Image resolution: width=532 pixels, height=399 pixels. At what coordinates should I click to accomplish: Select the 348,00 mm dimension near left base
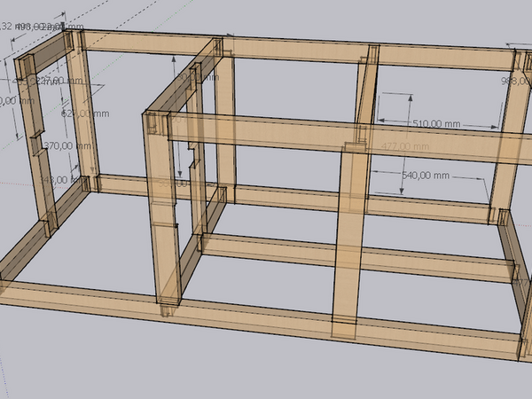[59, 179]
